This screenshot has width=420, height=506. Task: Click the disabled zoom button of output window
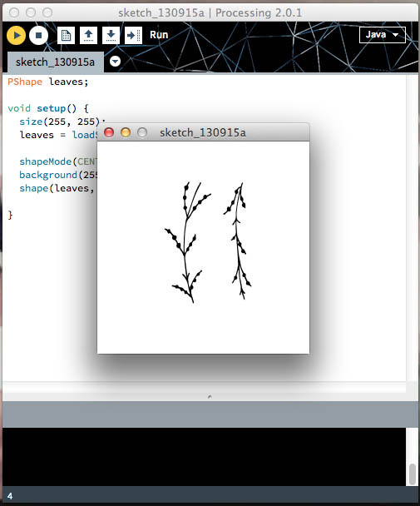click(142, 132)
